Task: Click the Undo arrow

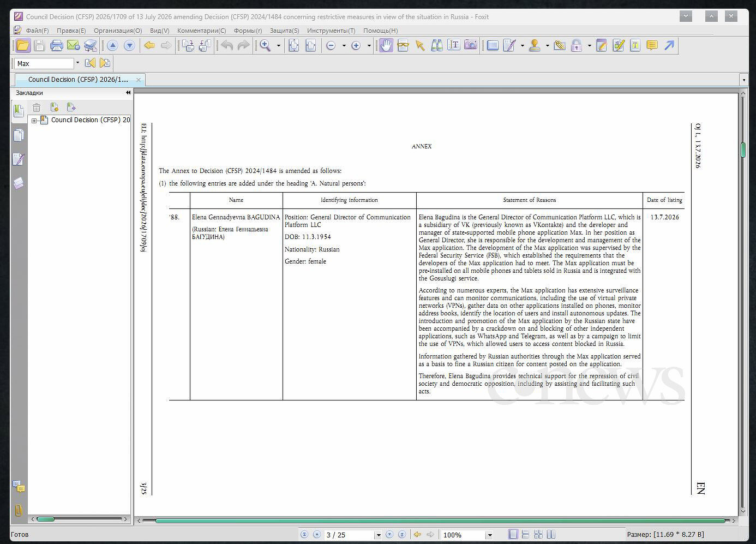Action: 227,46
